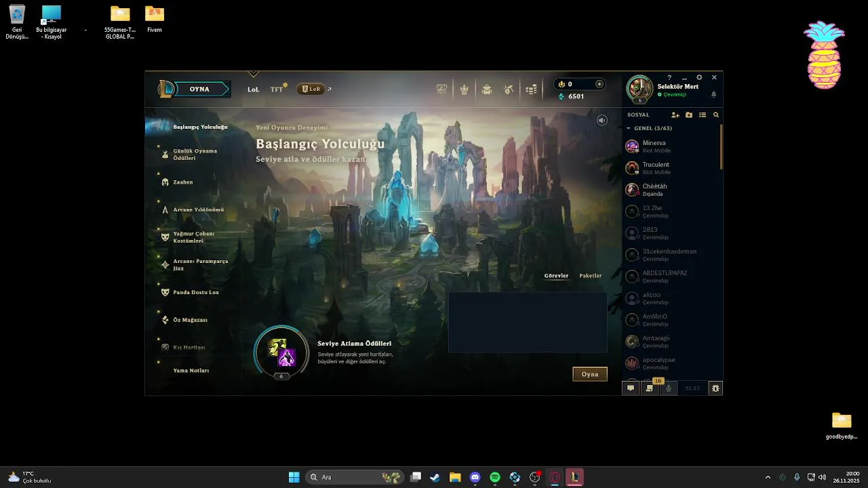Open Arcane Yıldönümü side menu item
Screen dimensions: 868x488
(198, 210)
